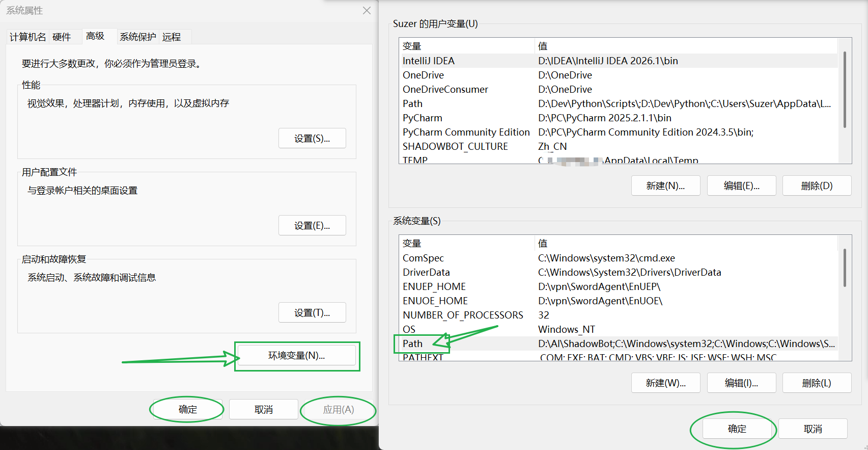Edit the system variable with 编辑(I)...
The height and width of the screenshot is (450, 868).
click(742, 383)
